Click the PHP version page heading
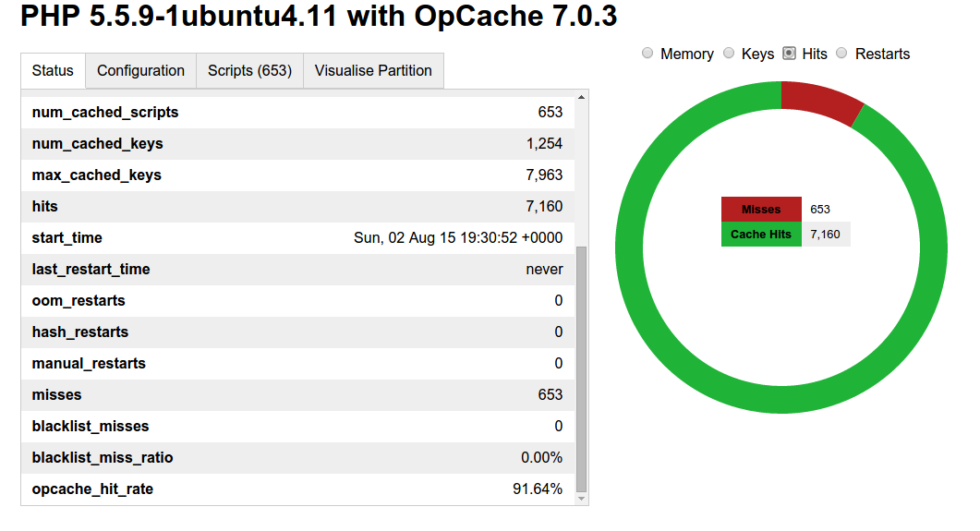The image size is (980, 531). pos(319,17)
